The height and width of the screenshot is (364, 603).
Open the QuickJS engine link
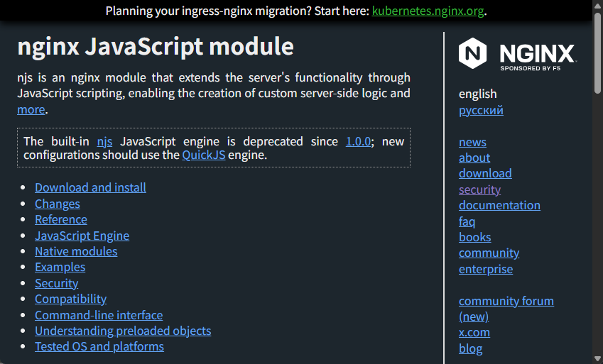pos(203,155)
